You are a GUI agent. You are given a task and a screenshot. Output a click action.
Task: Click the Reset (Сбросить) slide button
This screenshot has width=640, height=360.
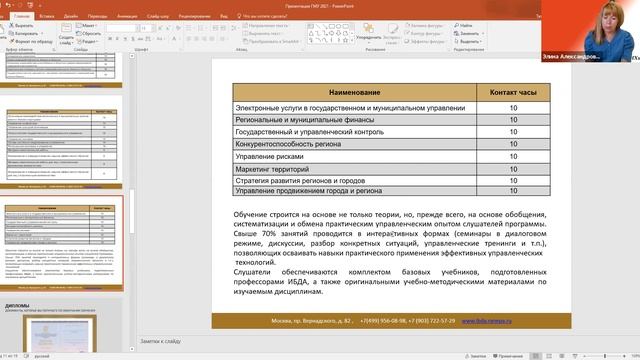[x=89, y=33]
